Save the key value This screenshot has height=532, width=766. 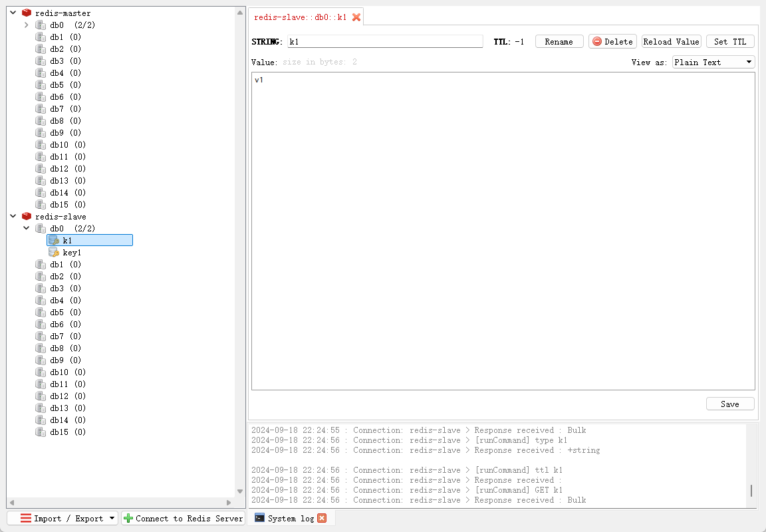point(730,404)
